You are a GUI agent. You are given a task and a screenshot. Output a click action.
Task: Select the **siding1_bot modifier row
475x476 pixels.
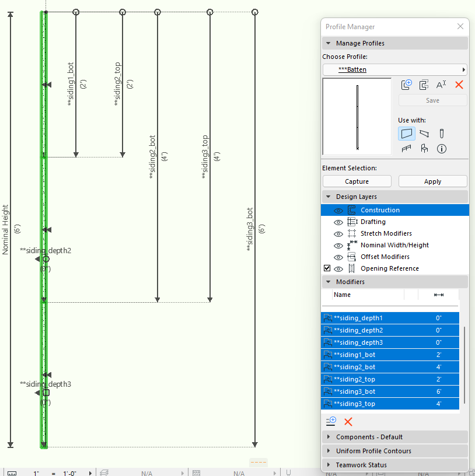click(x=390, y=355)
